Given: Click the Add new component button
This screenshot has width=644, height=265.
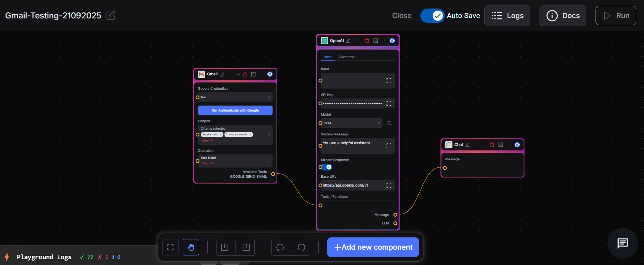Looking at the screenshot, I should pyautogui.click(x=373, y=247).
